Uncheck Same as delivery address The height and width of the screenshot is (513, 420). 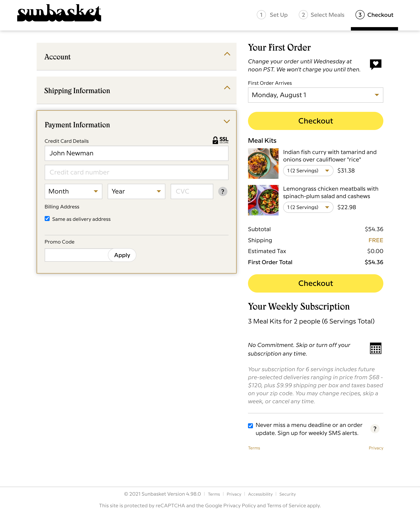pyautogui.click(x=47, y=219)
